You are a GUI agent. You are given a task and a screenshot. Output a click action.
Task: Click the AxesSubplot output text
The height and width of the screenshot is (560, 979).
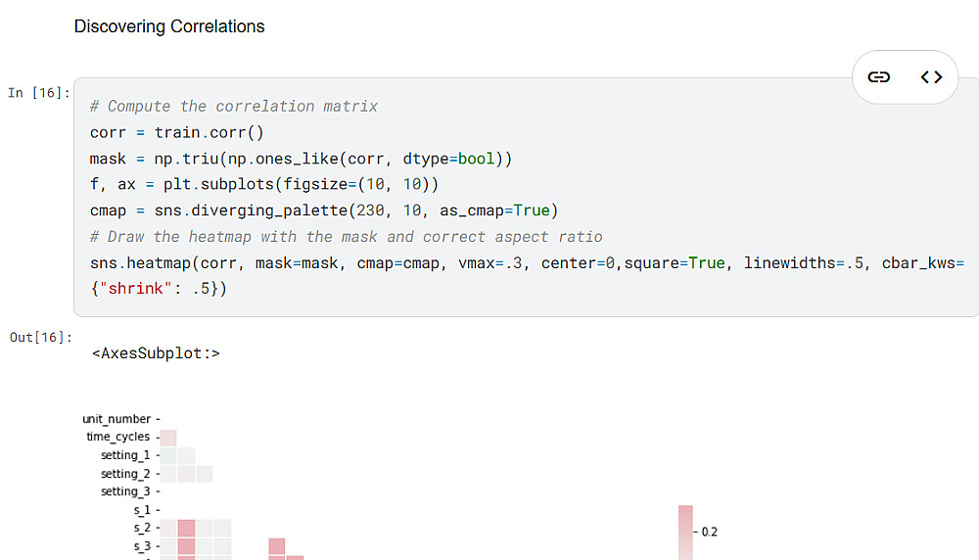point(156,352)
